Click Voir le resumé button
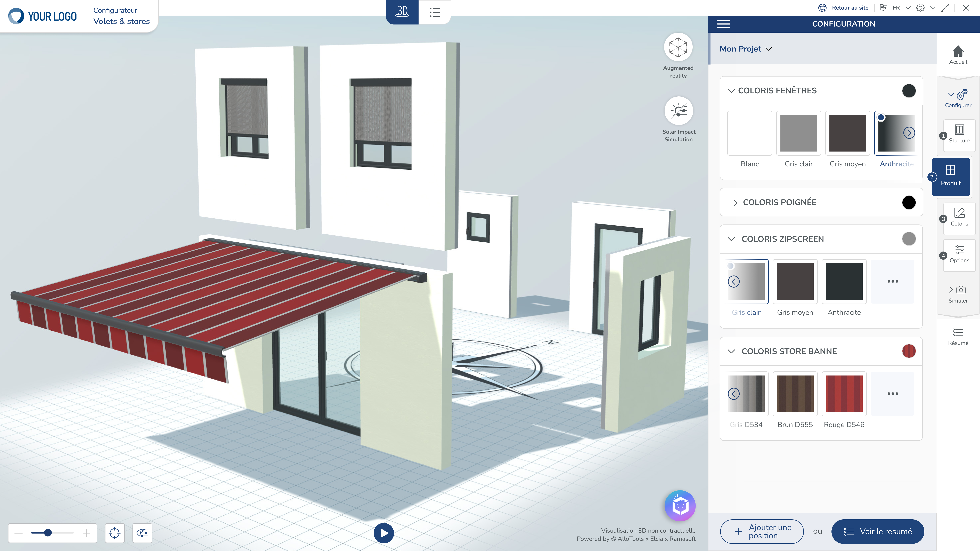Screen dimensions: 980x551 [x=878, y=531]
